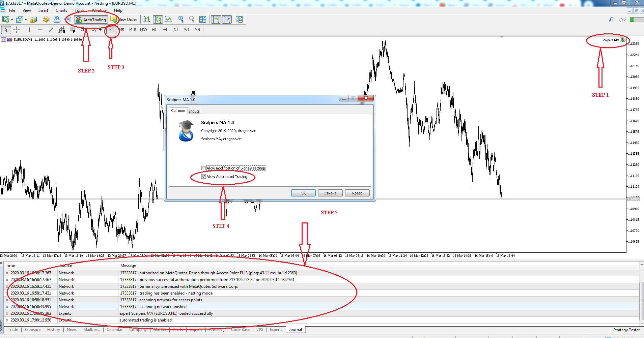Click the search magnifier icon
This screenshot has height=338, width=644.
(x=611, y=20)
